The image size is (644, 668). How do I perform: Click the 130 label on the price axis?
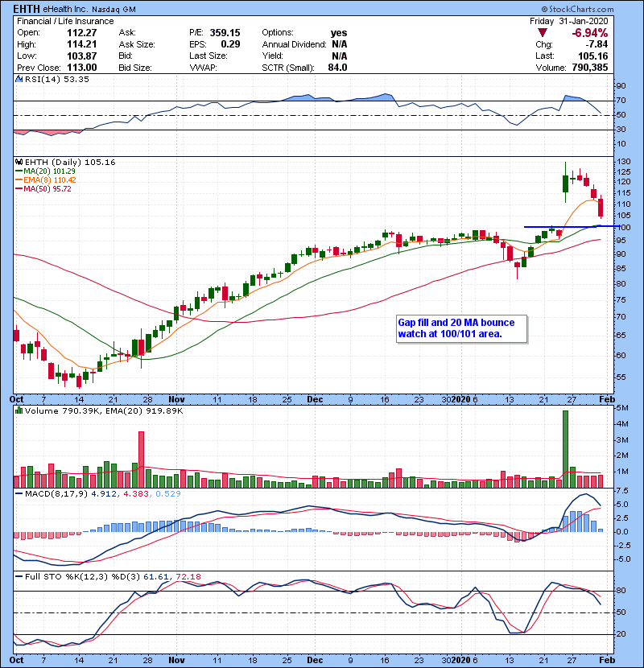[x=624, y=162]
